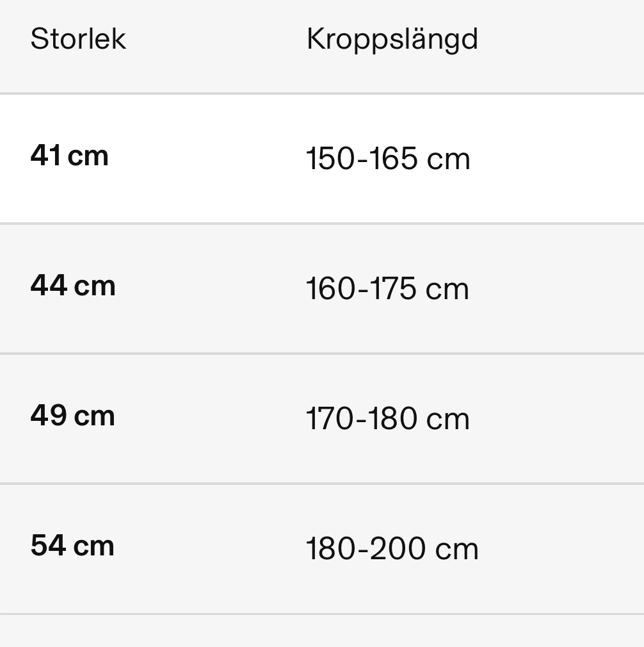Click the empty row below 54 cm

[322, 631]
